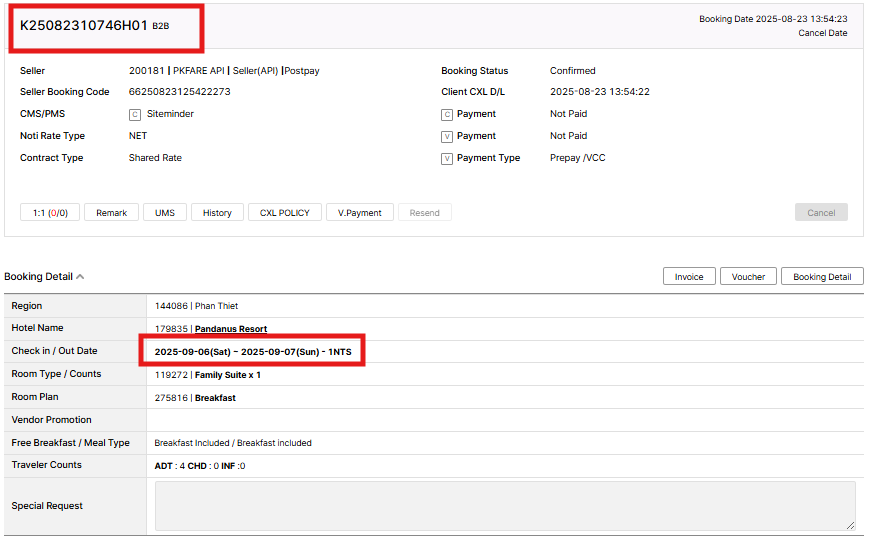Open the Invoice
878x555 pixels.
pyautogui.click(x=689, y=277)
